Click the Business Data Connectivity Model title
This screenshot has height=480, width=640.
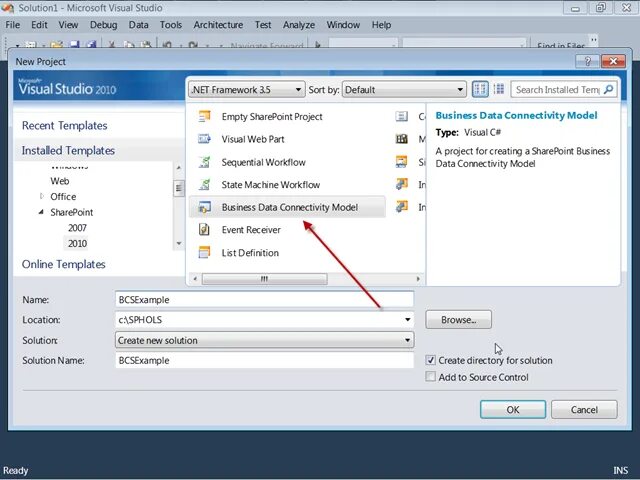(x=516, y=116)
